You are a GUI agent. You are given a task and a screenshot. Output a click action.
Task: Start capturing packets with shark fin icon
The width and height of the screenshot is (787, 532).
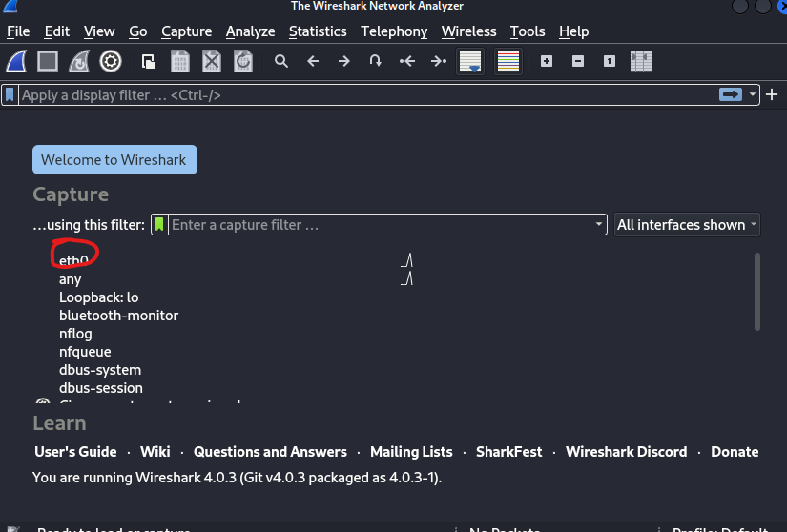tap(16, 62)
